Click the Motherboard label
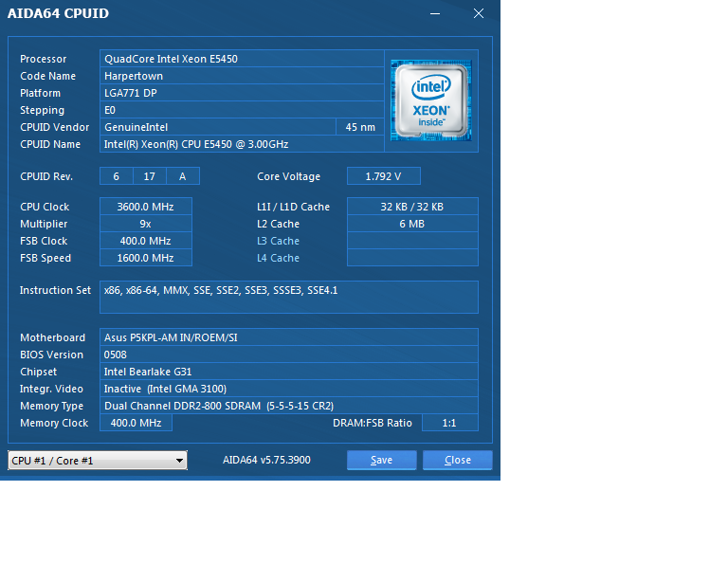This screenshot has width=728, height=582. click(52, 337)
